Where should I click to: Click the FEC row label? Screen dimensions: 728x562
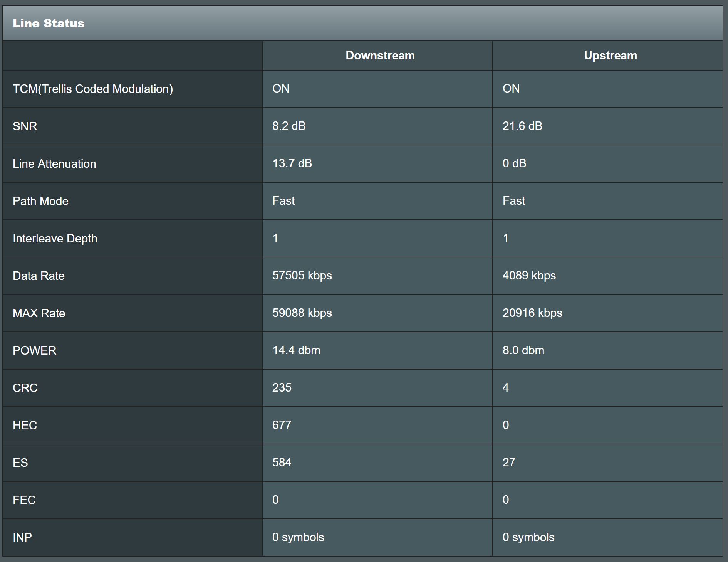(24, 500)
